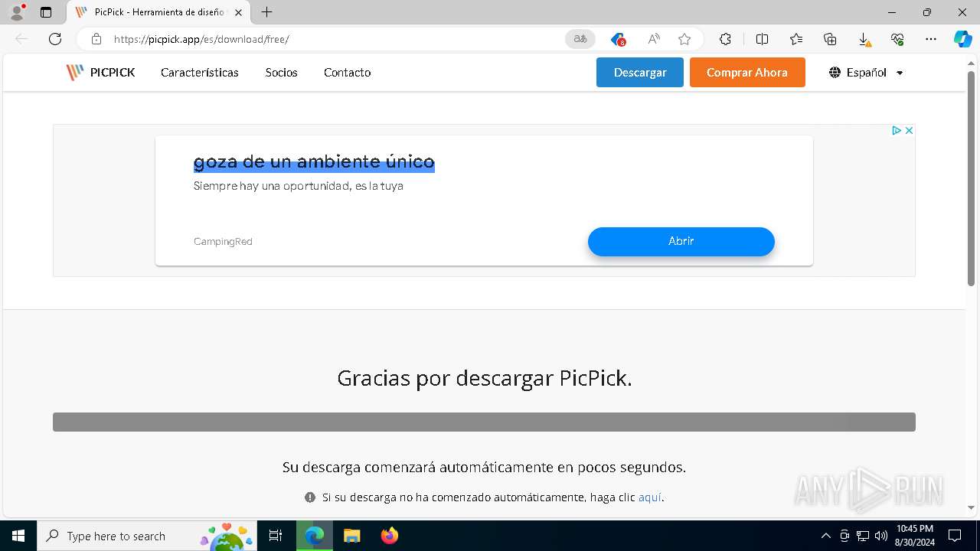Open Collections icon
Image resolution: width=980 pixels, height=551 pixels.
point(830,39)
